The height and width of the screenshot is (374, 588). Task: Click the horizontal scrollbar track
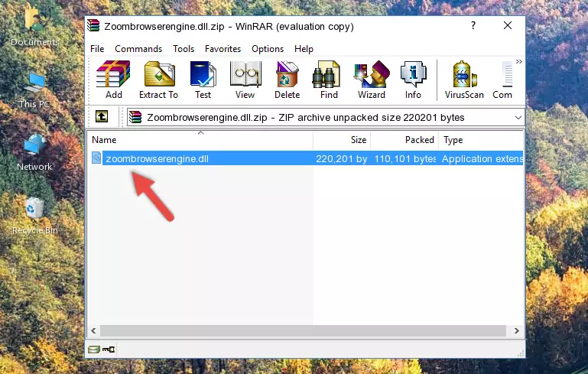click(x=303, y=330)
